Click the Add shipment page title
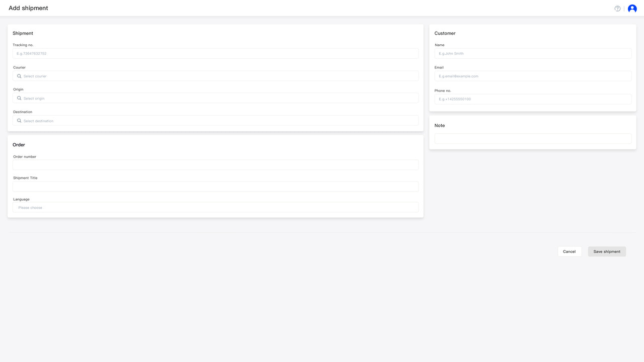Viewport: 644px width, 362px height. (28, 8)
